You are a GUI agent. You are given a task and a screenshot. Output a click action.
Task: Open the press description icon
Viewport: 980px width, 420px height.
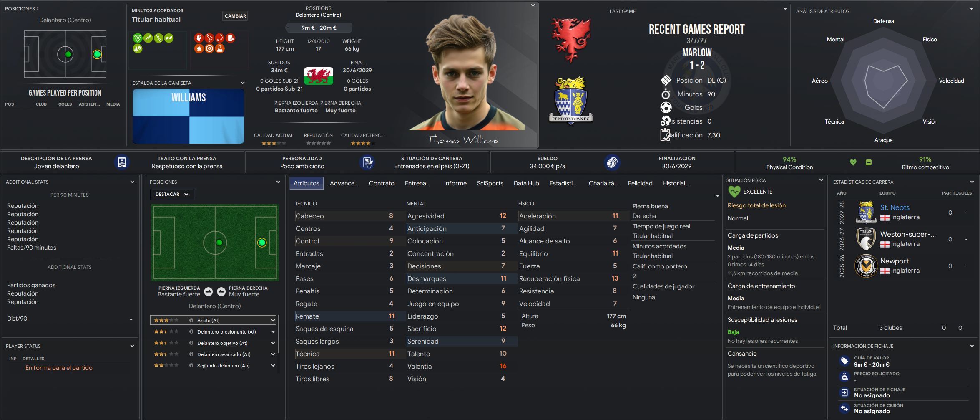[x=122, y=162]
